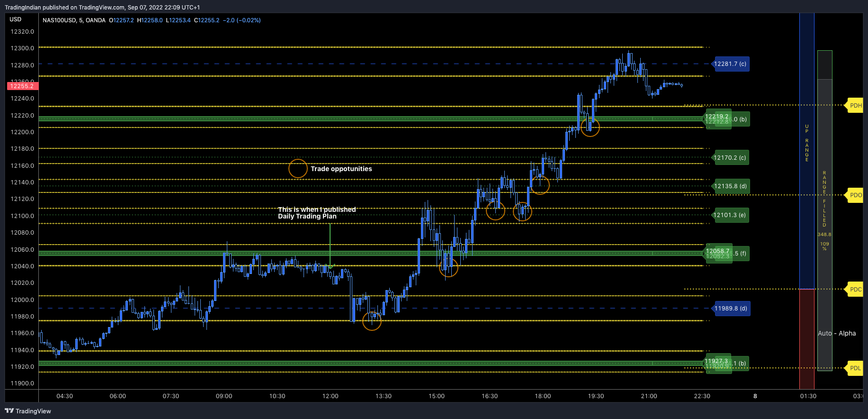Select the 12170.2 (c) price level label

730,158
